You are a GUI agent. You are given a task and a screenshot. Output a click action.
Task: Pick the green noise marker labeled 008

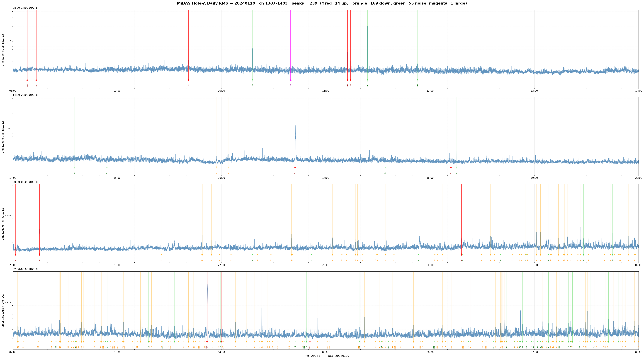(418, 80)
